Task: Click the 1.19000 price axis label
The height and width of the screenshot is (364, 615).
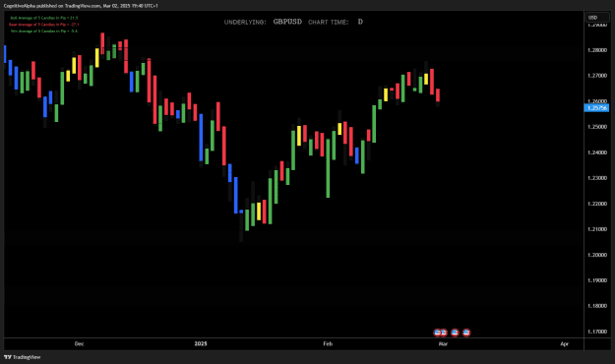Action: tap(597, 280)
